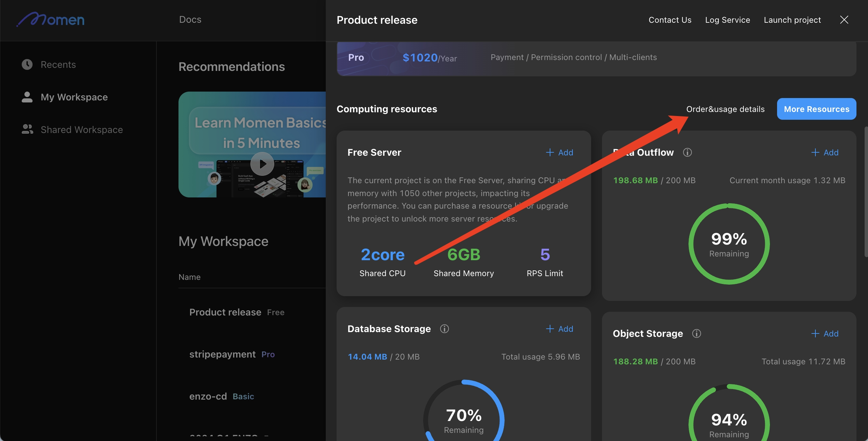Switch to Shared Workspace in sidebar
This screenshot has width=868, height=441.
(81, 129)
